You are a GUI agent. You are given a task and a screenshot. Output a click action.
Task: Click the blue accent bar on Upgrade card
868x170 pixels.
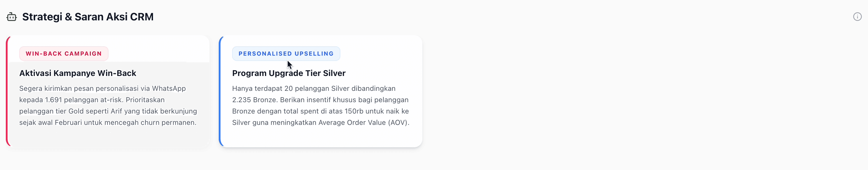220,91
